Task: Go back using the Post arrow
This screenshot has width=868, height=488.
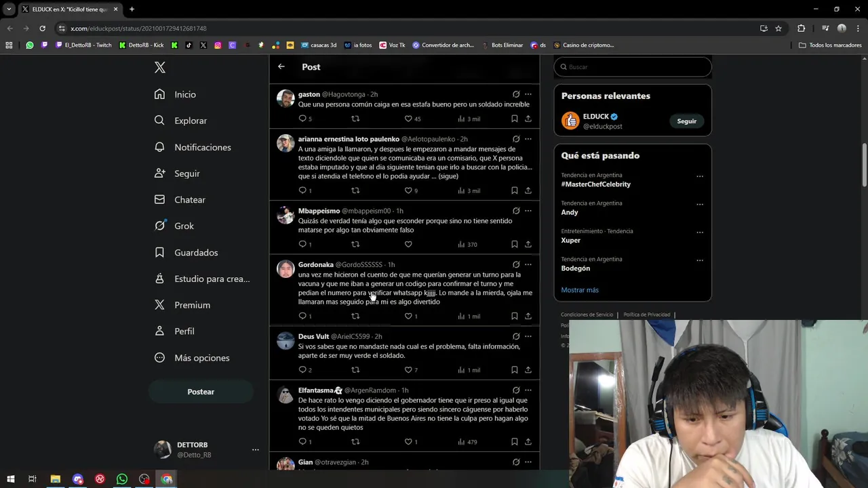Action: [281, 66]
